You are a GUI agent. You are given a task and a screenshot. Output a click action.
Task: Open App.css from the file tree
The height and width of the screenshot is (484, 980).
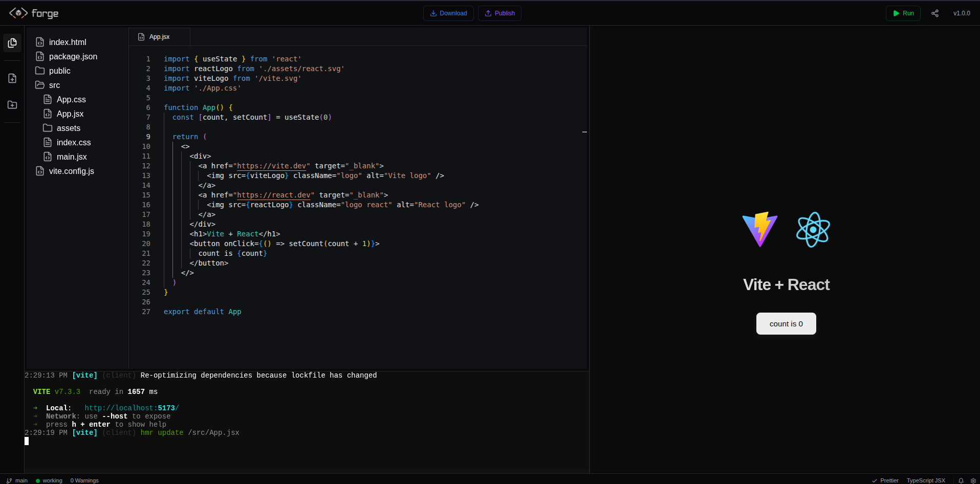(x=71, y=99)
